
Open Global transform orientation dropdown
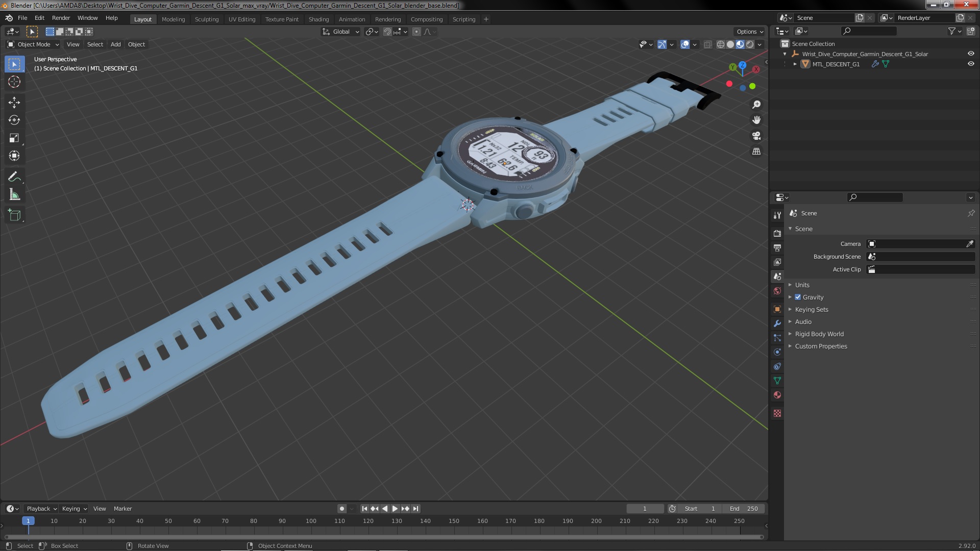(341, 32)
